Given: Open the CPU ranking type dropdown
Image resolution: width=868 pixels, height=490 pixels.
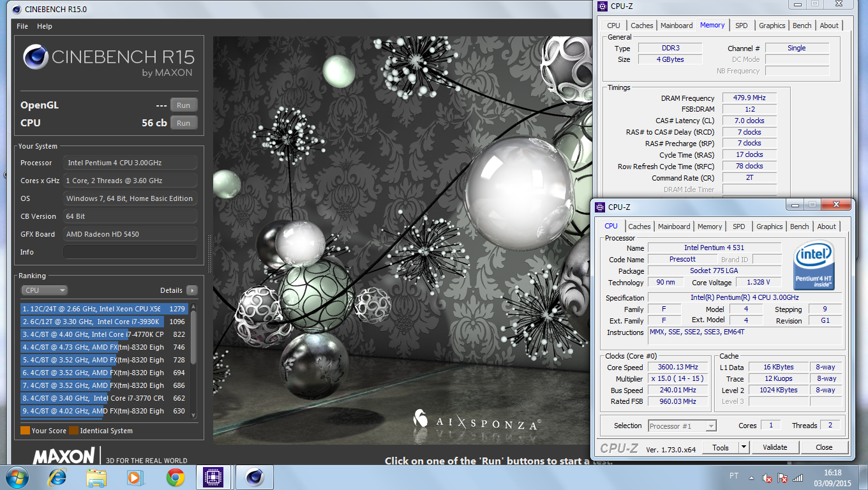Looking at the screenshot, I should click(44, 290).
